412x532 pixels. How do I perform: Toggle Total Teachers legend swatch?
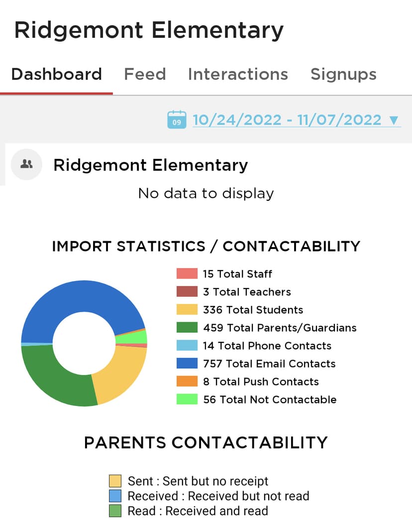click(187, 292)
